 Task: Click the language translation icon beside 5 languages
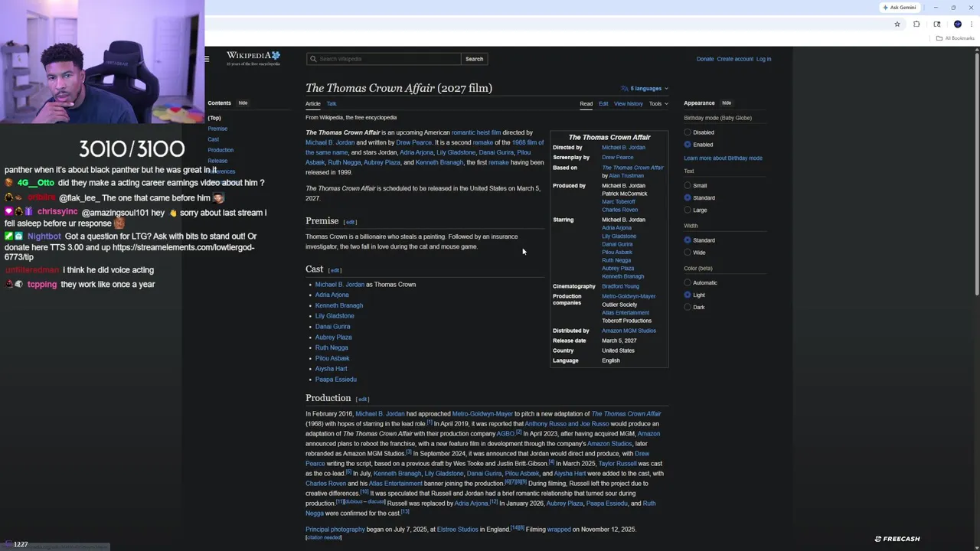pyautogui.click(x=624, y=88)
